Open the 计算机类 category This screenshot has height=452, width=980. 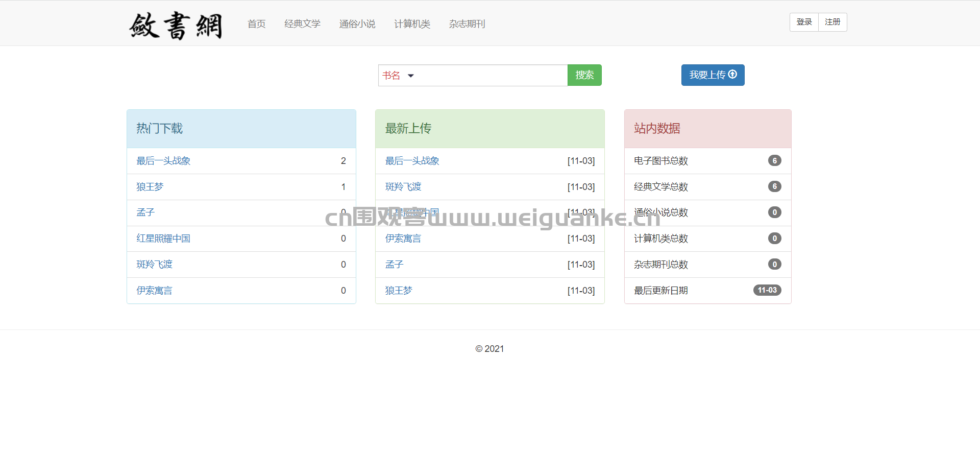point(412,23)
